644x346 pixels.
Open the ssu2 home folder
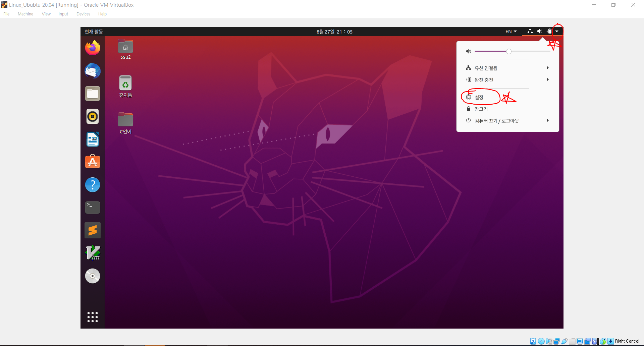(125, 49)
